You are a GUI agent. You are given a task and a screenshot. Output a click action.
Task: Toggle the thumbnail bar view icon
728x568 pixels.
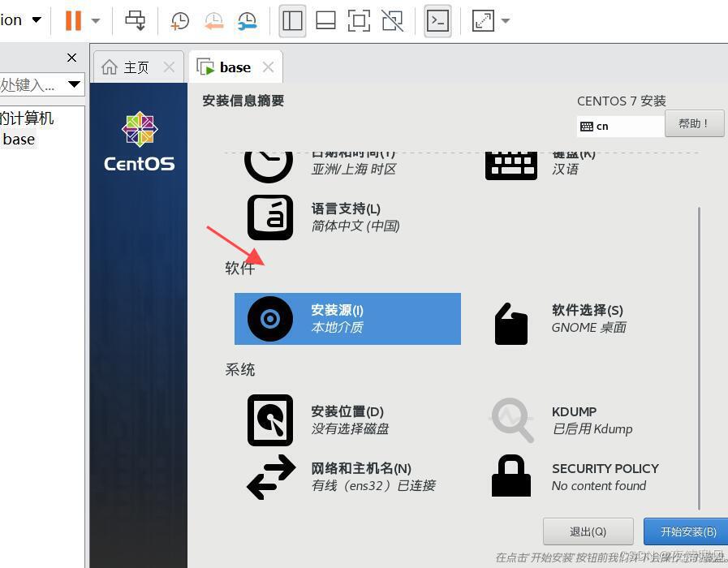tap(325, 20)
